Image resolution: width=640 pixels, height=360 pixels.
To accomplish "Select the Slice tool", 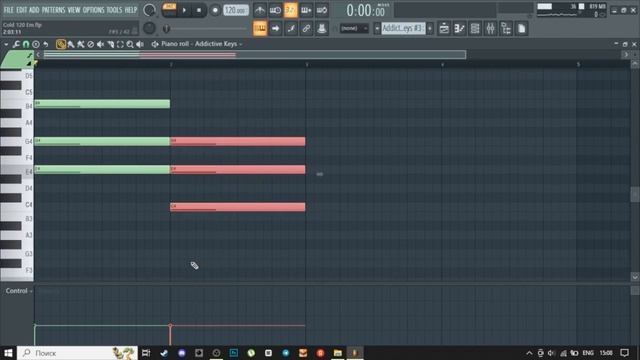I will pyautogui.click(x=110, y=44).
